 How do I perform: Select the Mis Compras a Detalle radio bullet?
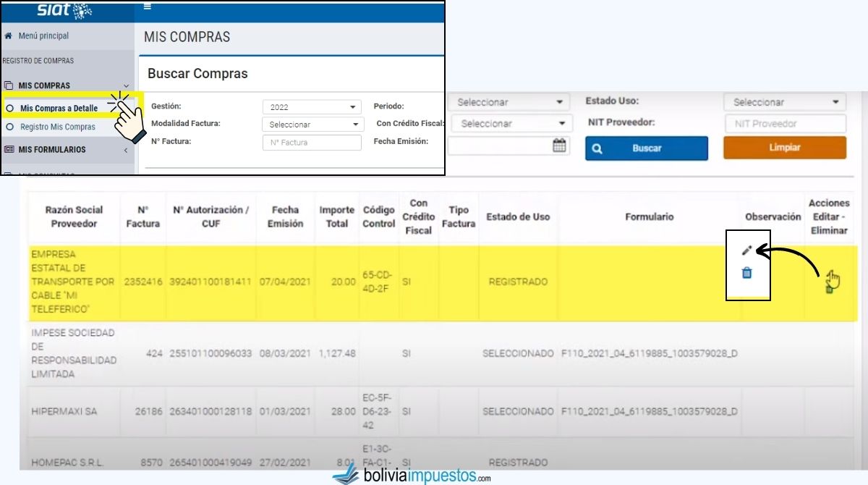point(10,108)
